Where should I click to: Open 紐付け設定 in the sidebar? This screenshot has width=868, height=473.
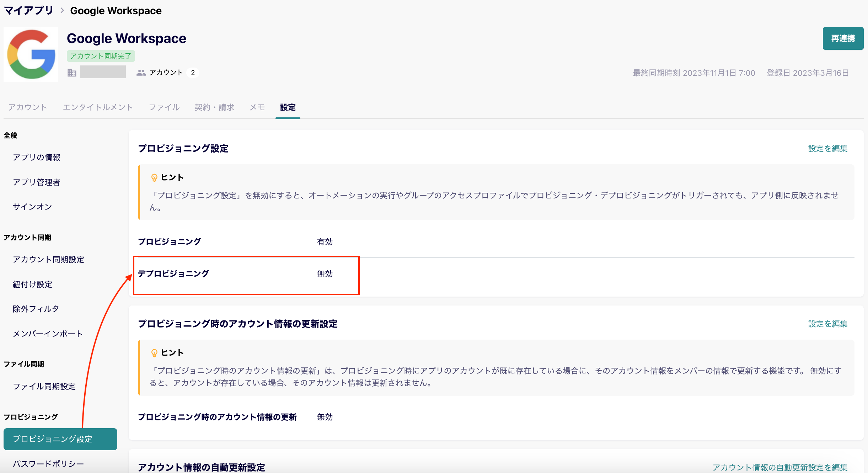click(33, 284)
